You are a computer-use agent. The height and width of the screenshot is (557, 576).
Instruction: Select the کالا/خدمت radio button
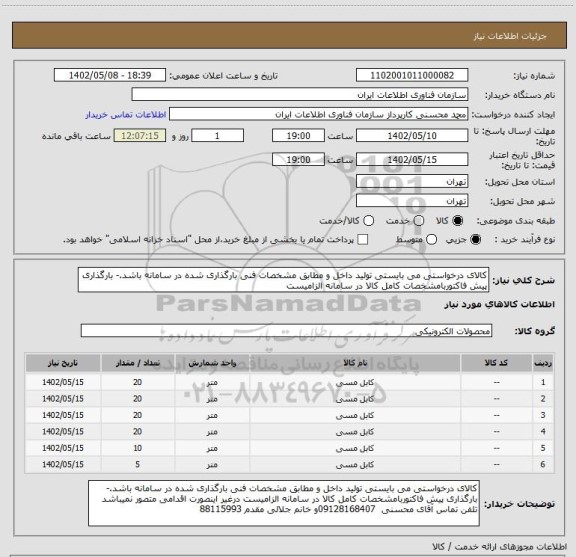tap(368, 220)
